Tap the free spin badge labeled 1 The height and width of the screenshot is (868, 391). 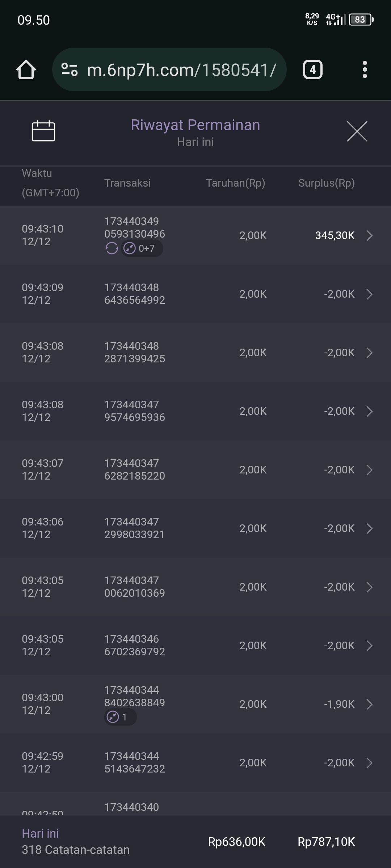tap(120, 717)
